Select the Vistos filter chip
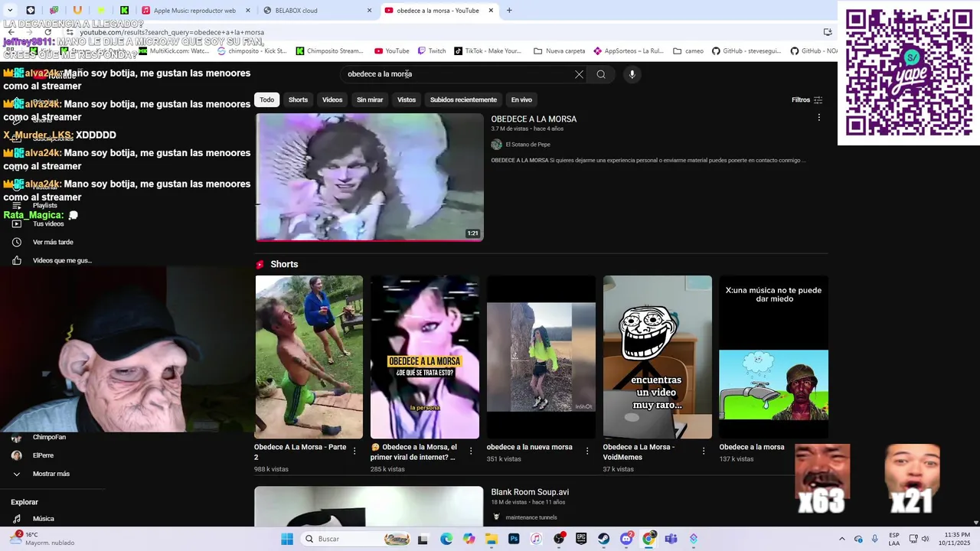980x551 pixels. (x=407, y=99)
